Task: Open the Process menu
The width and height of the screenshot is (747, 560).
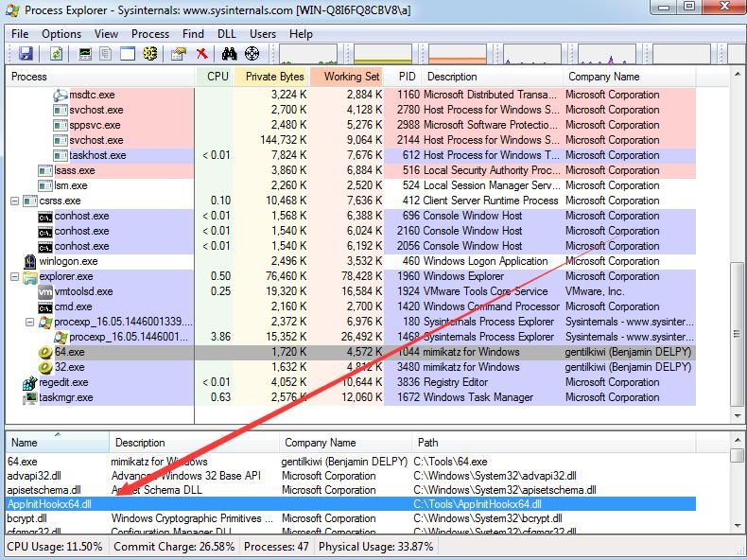Action: click(x=150, y=34)
